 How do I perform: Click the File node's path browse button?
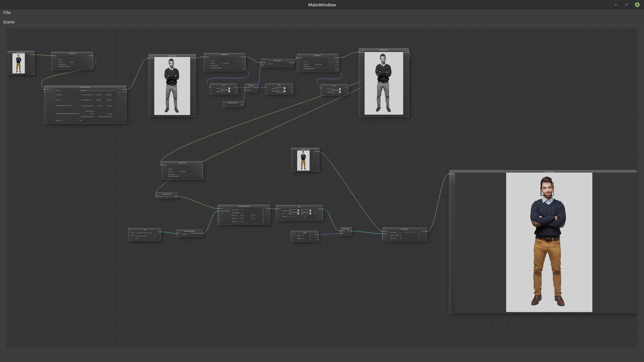click(155, 236)
